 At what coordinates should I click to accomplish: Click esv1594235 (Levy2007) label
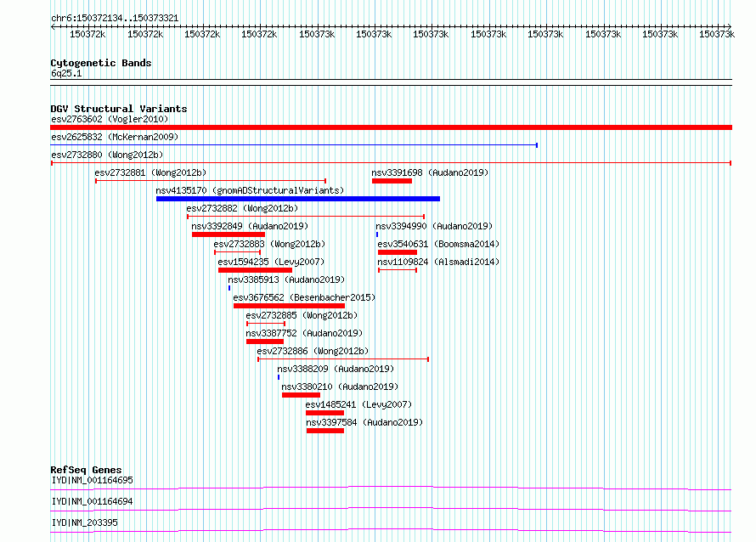[x=271, y=262]
